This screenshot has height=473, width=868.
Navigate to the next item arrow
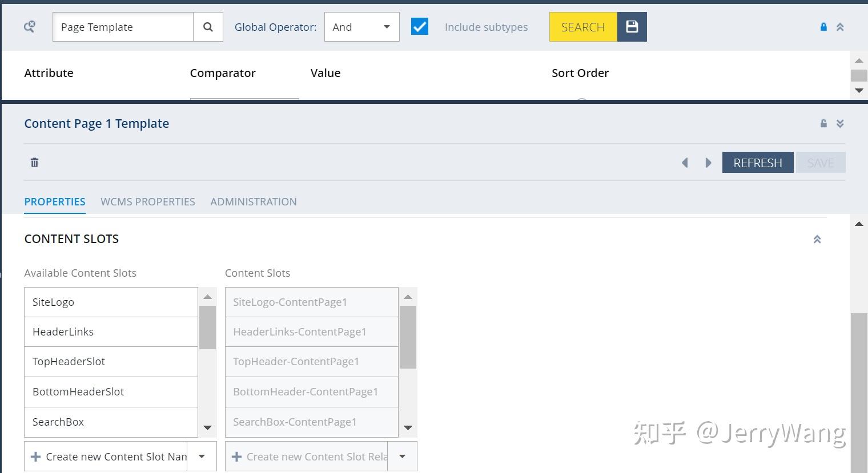click(x=708, y=163)
